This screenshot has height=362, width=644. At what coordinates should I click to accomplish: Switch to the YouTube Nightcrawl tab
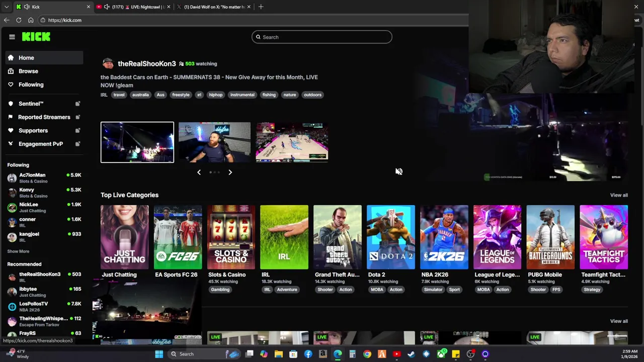pos(133,7)
